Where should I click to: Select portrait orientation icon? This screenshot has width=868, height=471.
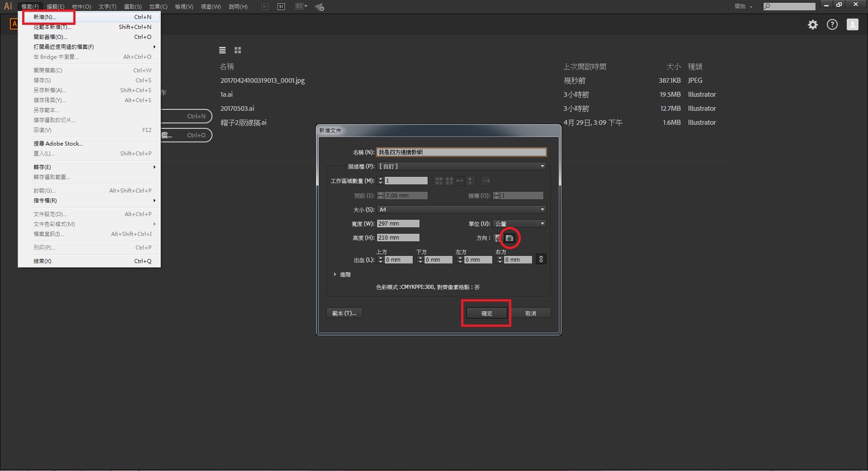click(498, 238)
